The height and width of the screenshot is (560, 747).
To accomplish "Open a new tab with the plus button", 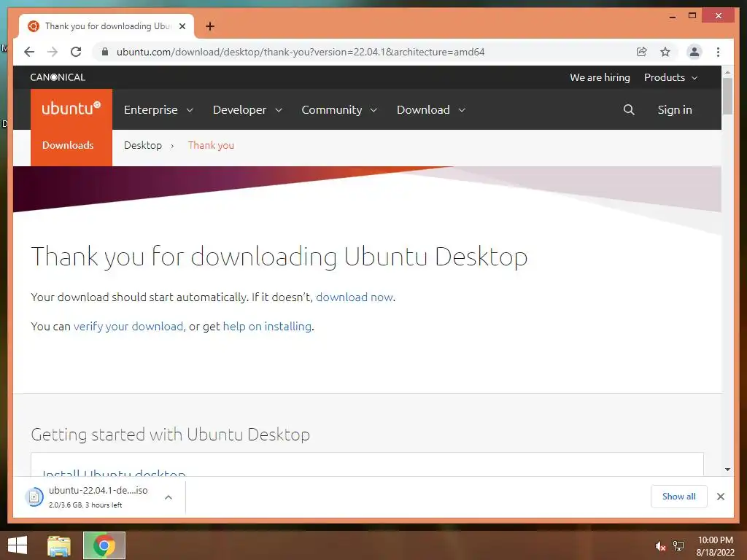I will point(210,26).
